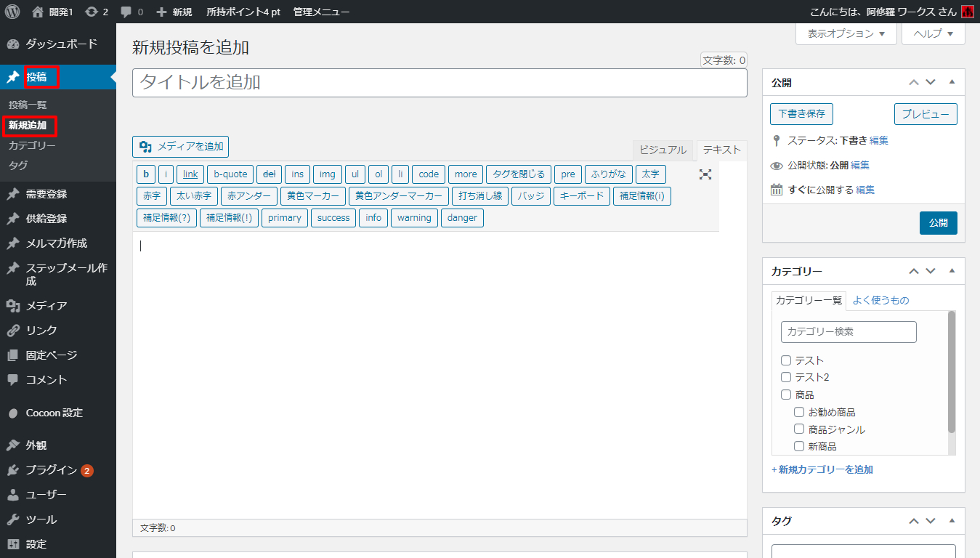Open タグ submenu under 投稿
The height and width of the screenshot is (558, 980).
point(18,166)
